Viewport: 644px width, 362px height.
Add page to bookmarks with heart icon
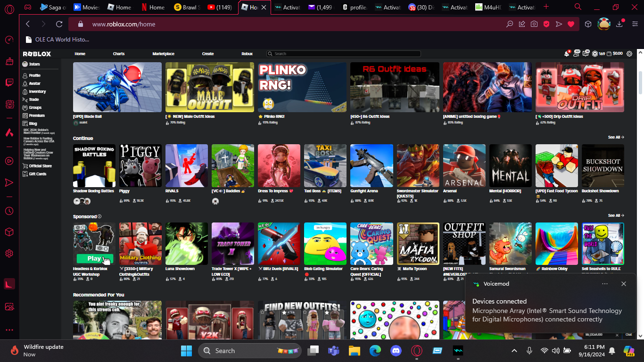click(x=571, y=24)
